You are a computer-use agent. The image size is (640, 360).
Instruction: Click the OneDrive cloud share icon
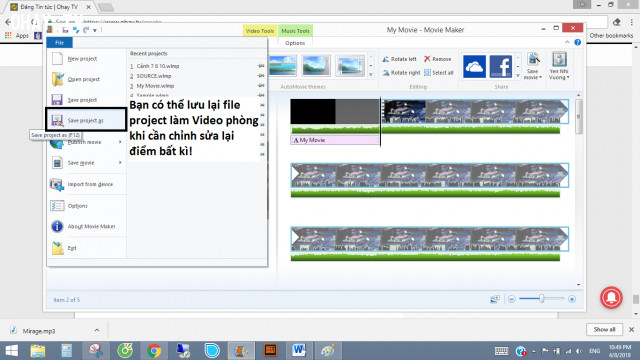pyautogui.click(x=474, y=67)
